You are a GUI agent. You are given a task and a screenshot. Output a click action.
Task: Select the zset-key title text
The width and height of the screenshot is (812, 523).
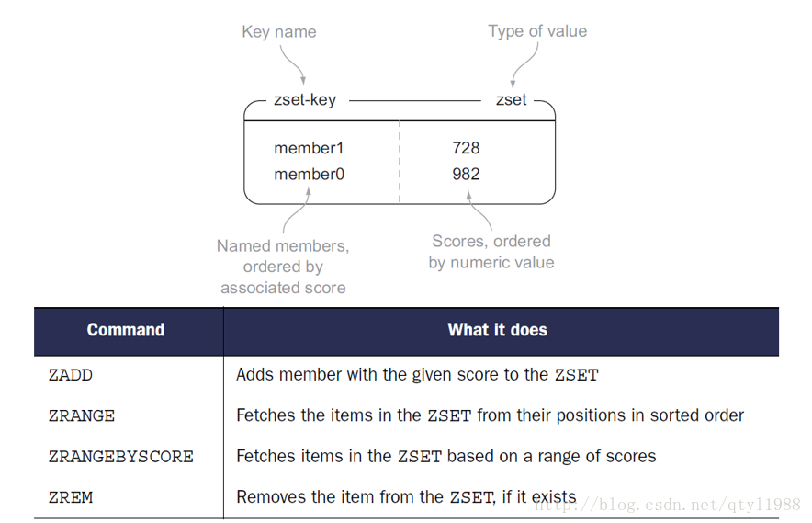point(305,99)
